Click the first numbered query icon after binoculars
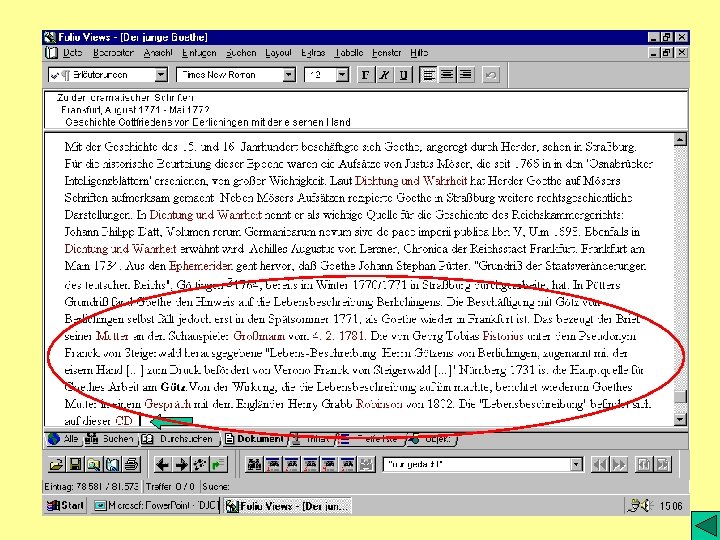Viewport: 720px width, 540px height. tap(273, 465)
